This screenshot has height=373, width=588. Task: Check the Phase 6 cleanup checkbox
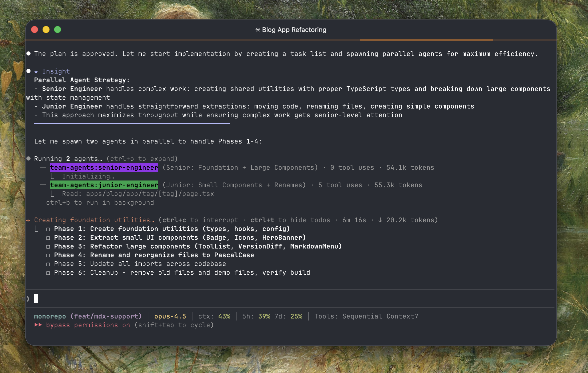(x=48, y=273)
